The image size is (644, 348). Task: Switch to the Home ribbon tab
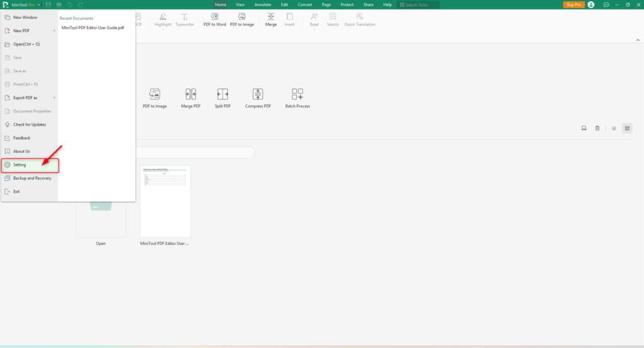tap(220, 4)
